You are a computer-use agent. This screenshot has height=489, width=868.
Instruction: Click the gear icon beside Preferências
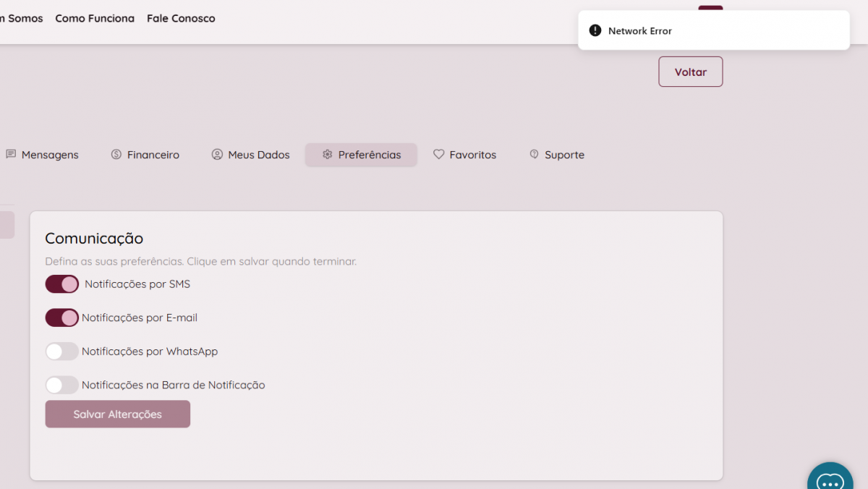[327, 154]
